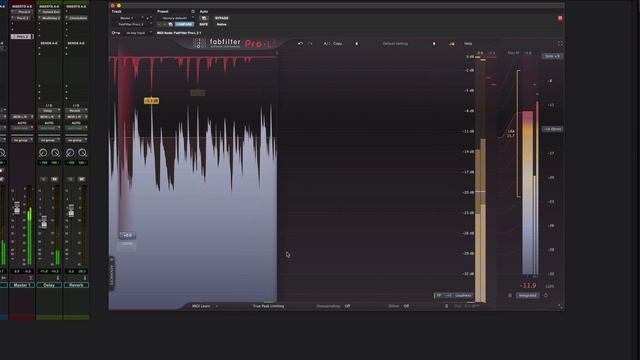The image size is (640, 360).
Task: Click the key input icon
Action: [x=116, y=33]
